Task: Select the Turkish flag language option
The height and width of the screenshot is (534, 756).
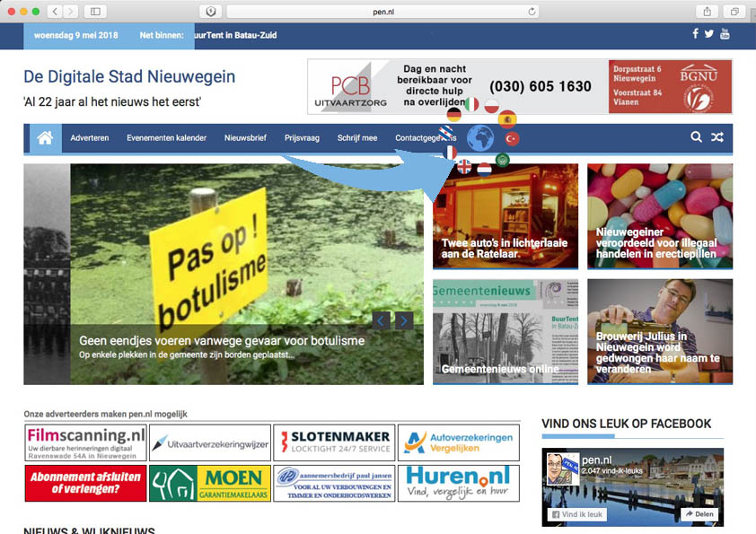Action: pos(512,139)
